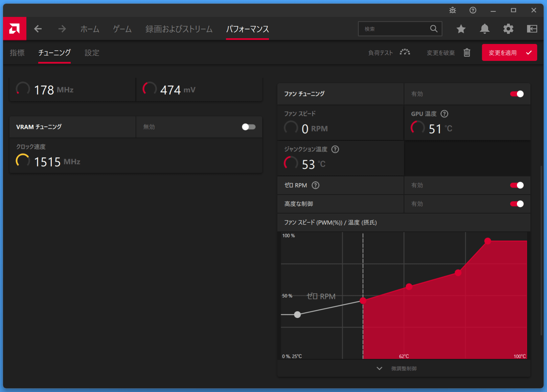Open the ゲーム menu tab

[x=122, y=29]
